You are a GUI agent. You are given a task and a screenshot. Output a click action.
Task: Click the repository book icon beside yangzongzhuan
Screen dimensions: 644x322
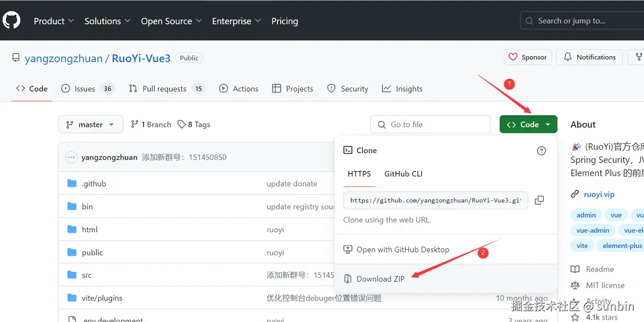pyautogui.click(x=16, y=58)
